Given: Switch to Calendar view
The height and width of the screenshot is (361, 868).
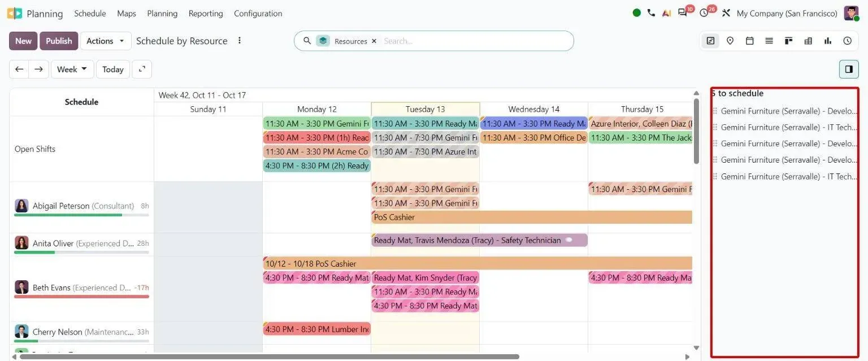Looking at the screenshot, I should coord(750,41).
